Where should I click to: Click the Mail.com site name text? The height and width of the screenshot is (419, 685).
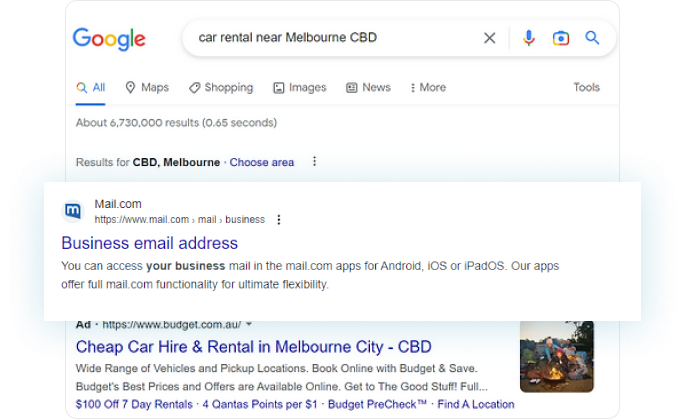(x=118, y=204)
